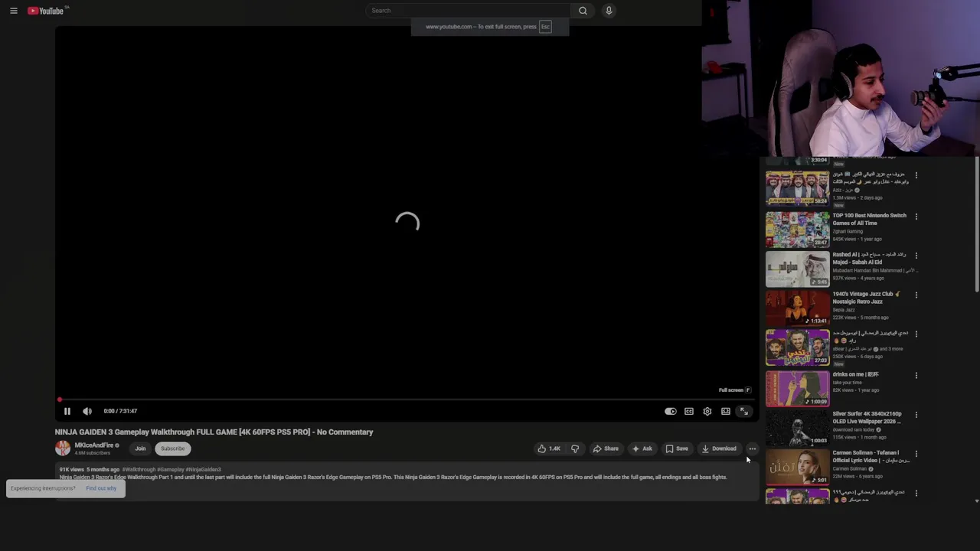
Task: Click the #NinjaGaiden3 hashtag
Action: click(203, 469)
